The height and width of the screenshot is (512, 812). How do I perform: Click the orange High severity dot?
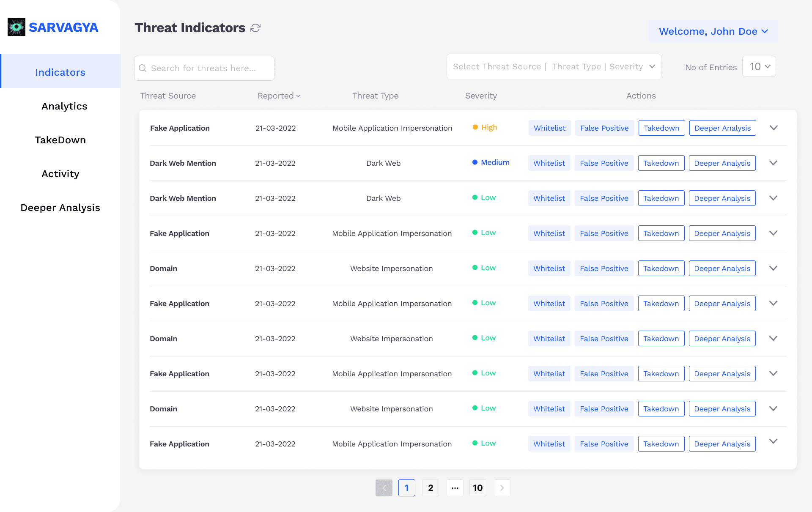475,127
